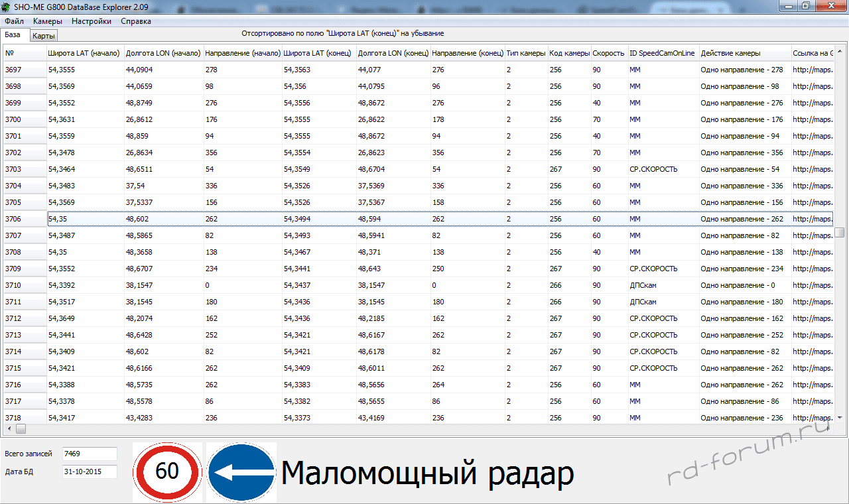This screenshot has width=849, height=504.
Task: Click cell 54,3555 in row 3697
Action: pyautogui.click(x=85, y=70)
